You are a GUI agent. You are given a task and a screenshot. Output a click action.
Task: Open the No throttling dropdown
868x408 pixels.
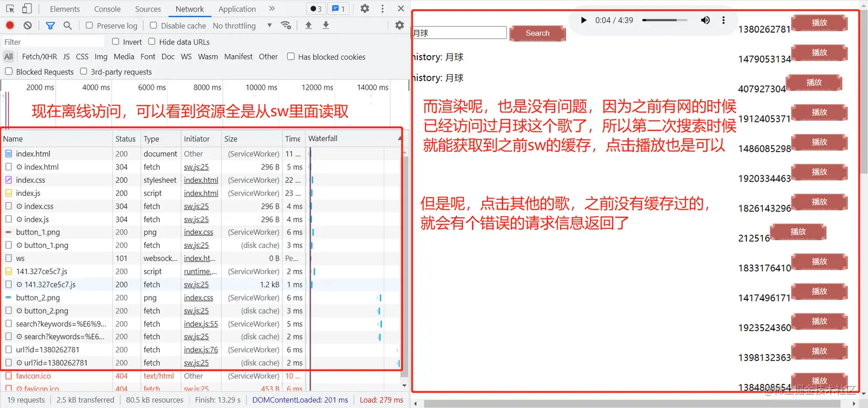click(x=242, y=26)
